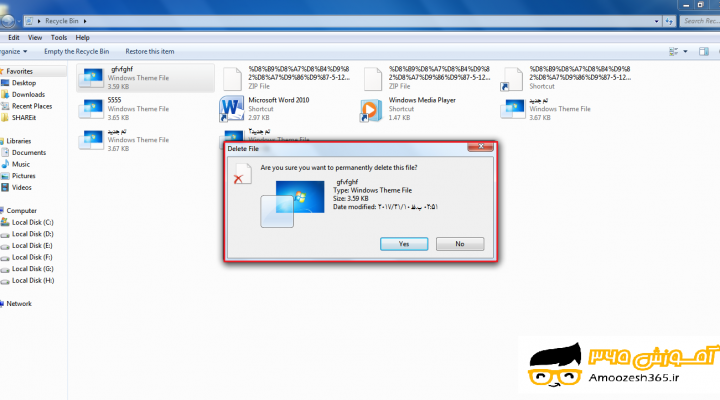720x400 pixels.
Task: Click Restore this item
Action: [x=150, y=51]
